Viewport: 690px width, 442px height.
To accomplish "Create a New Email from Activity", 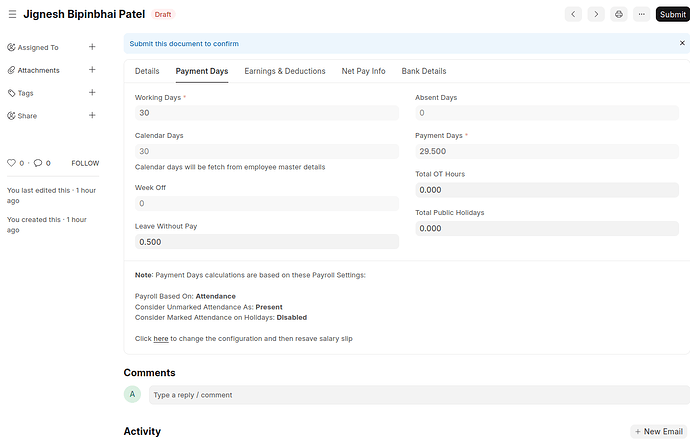I will click(x=659, y=432).
